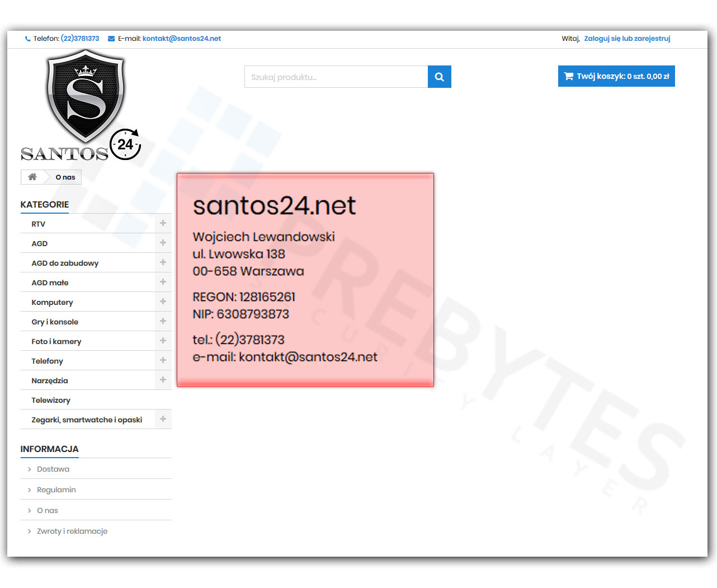Expand the AGD category plus
Viewport: 717px width, 588px height.
[163, 243]
